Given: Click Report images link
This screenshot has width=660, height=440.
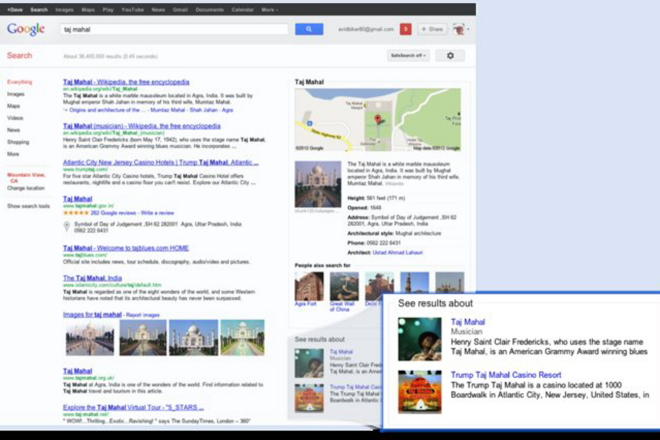Looking at the screenshot, I should pos(143,315).
